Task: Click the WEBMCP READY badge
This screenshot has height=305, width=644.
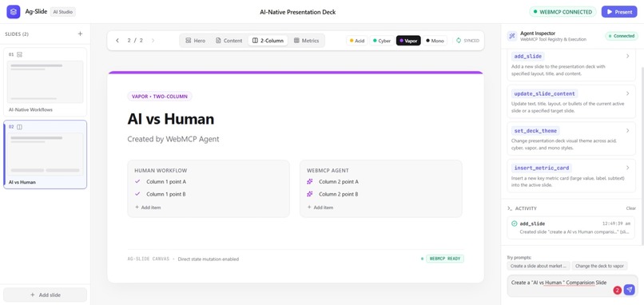Action: 445,259
